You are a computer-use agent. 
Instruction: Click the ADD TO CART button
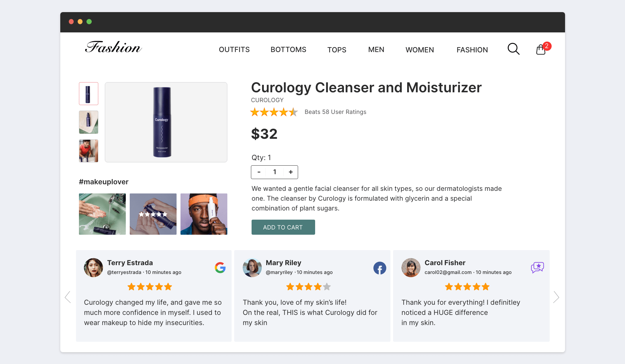[x=283, y=227]
